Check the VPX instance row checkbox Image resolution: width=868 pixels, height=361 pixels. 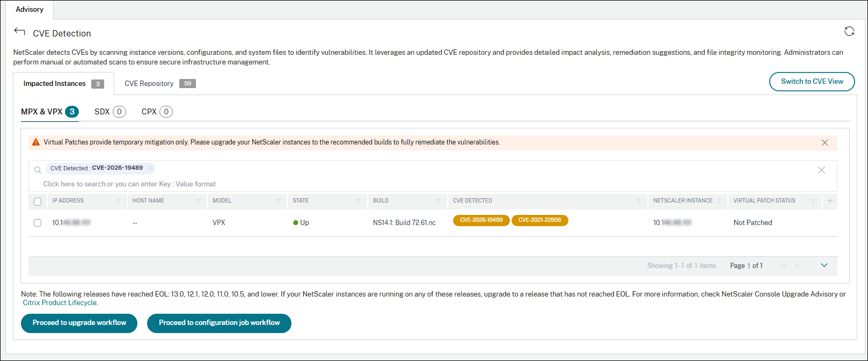[38, 222]
